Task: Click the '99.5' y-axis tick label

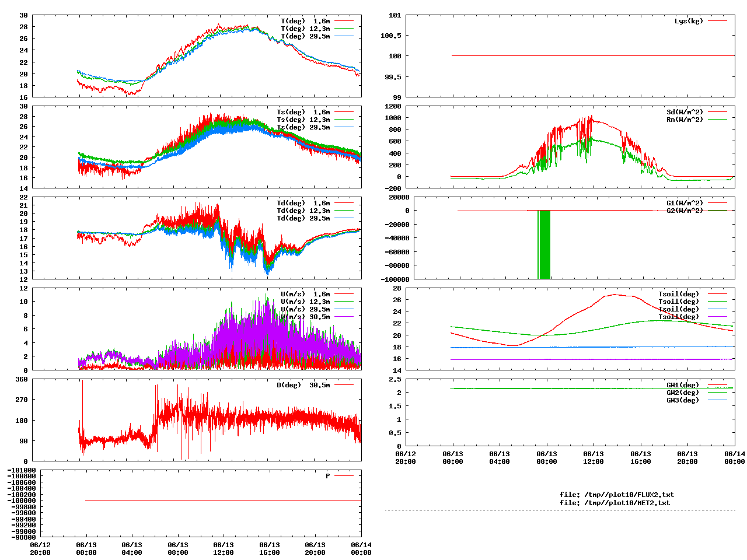Action: (393, 76)
